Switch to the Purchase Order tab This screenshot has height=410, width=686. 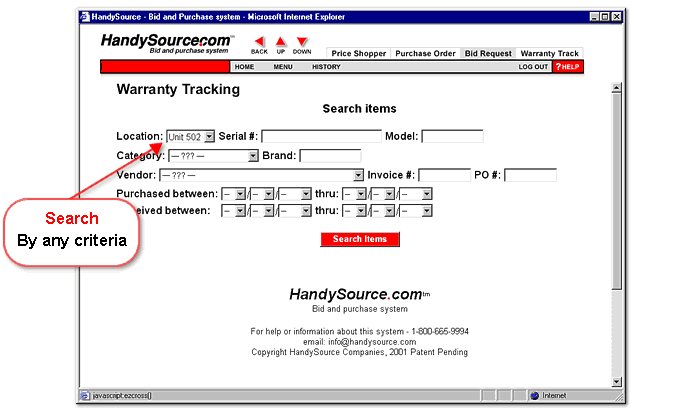pos(425,54)
